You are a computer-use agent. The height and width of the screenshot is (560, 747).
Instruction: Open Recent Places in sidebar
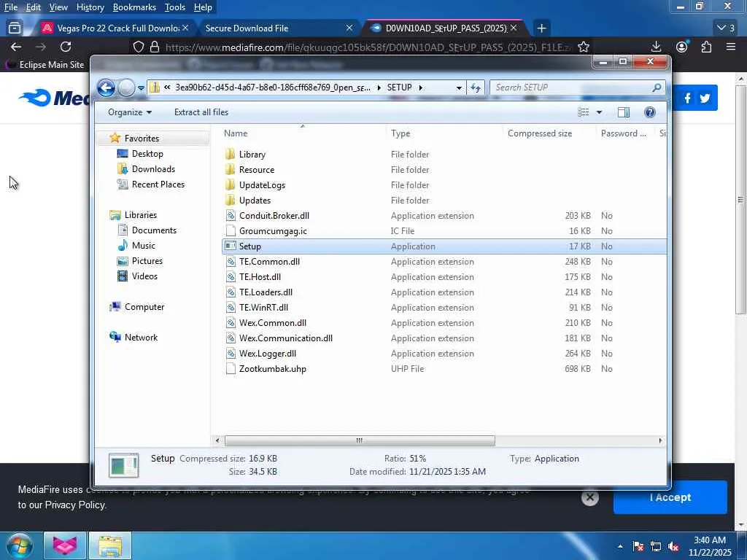(158, 184)
